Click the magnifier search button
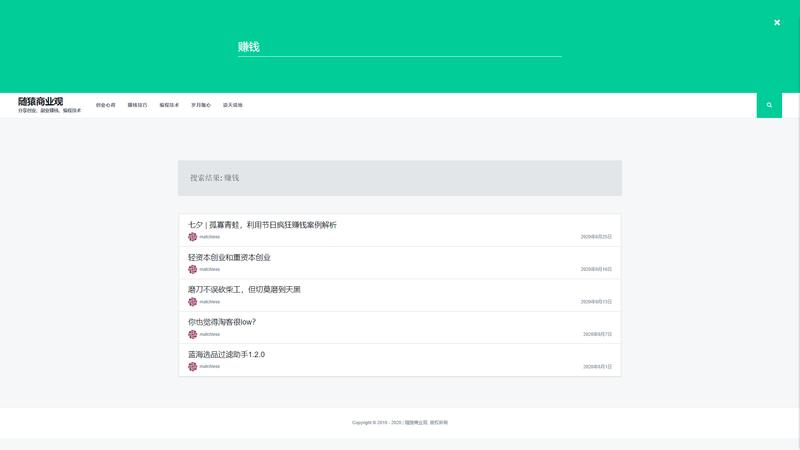Screen dimensions: 800x450 (769, 105)
